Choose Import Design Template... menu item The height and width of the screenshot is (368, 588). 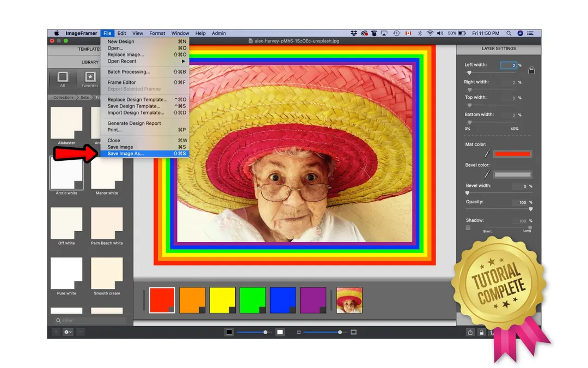(145, 113)
